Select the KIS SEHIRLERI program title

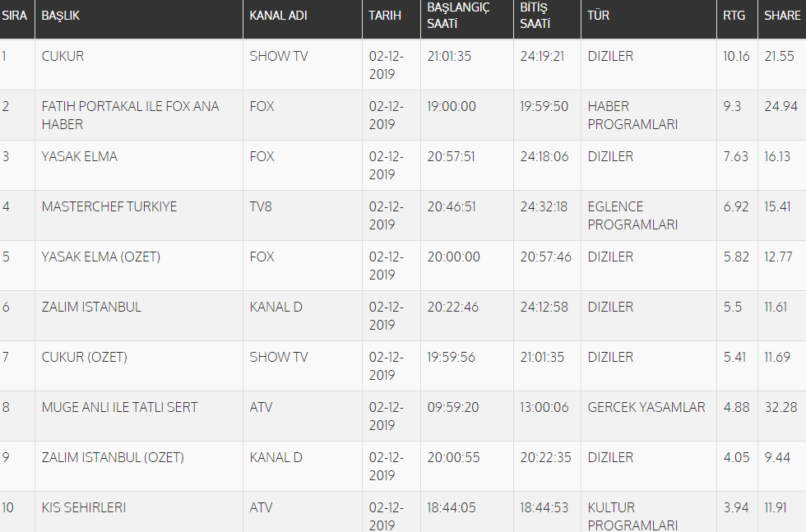(84, 507)
